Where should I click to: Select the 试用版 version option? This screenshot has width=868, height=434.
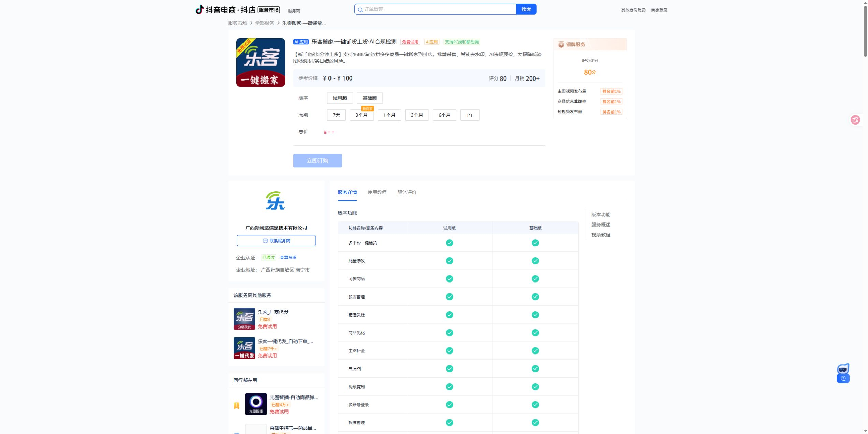point(340,98)
